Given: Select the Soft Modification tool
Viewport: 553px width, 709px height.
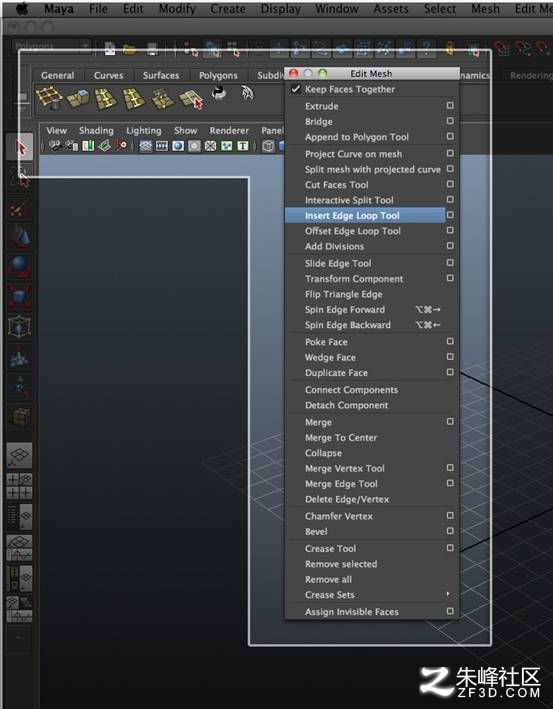Looking at the screenshot, I should [x=19, y=356].
